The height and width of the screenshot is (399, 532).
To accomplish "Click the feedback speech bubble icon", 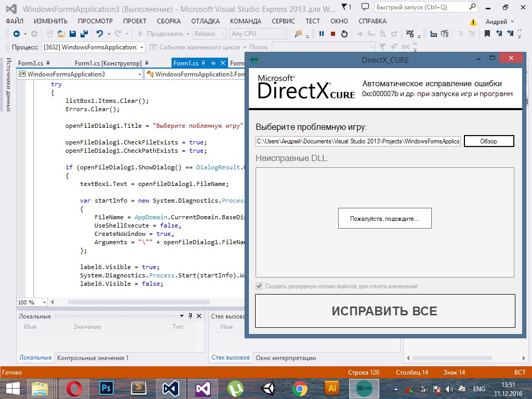I will [x=365, y=7].
